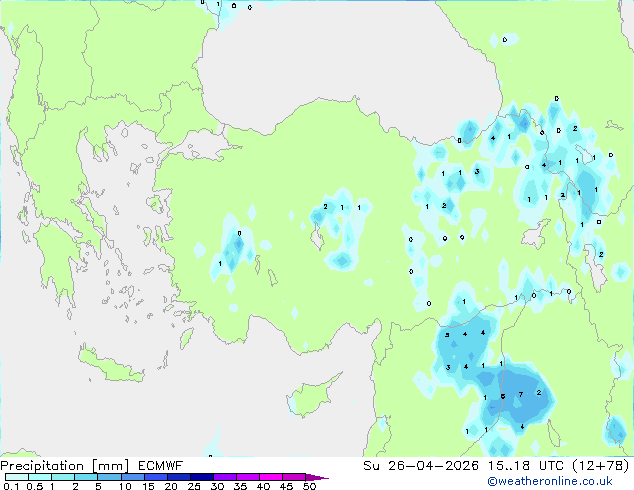Click the precipitation value '7' on map
Image resolution: width=634 pixels, height=490 pixels.
[x=521, y=394]
